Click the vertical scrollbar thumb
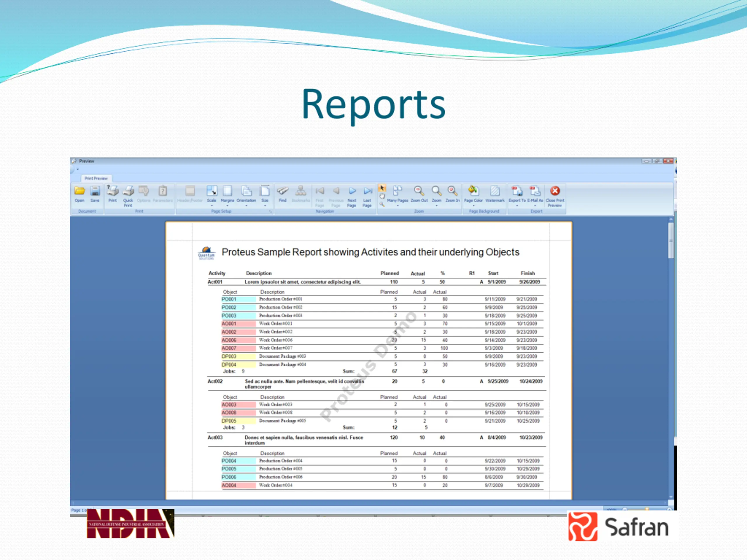Viewport: 747px width, 560px height. pos(671,240)
